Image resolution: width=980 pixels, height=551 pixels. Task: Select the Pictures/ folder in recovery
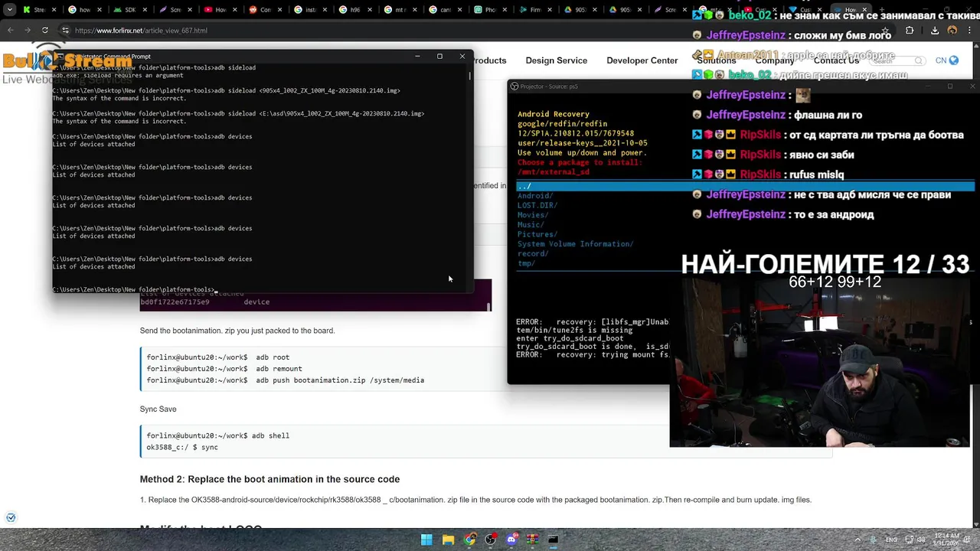[537, 234]
